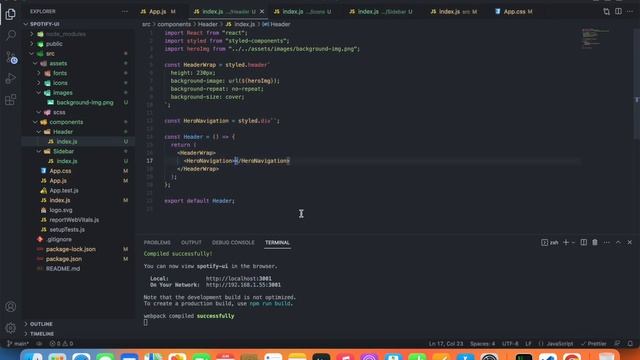The width and height of the screenshot is (640, 360).
Task: Click errors and warnings count in status bar
Action: 61,344
